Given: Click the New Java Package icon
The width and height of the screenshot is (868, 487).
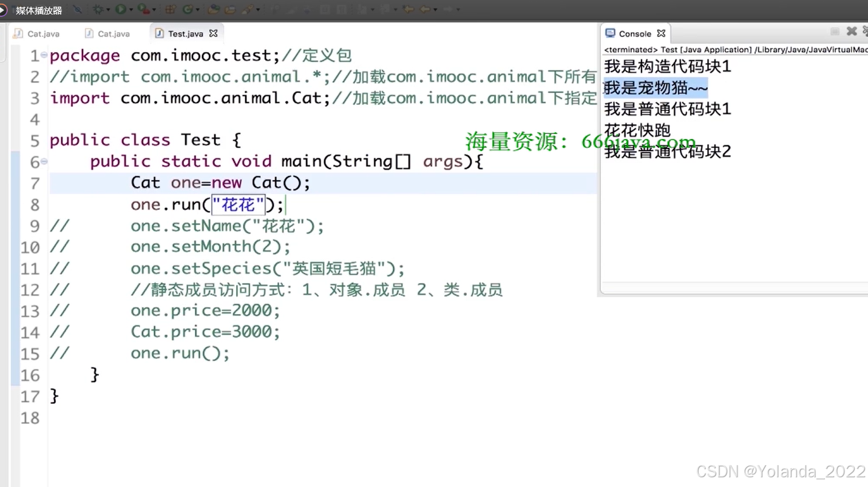Looking at the screenshot, I should pos(171,10).
